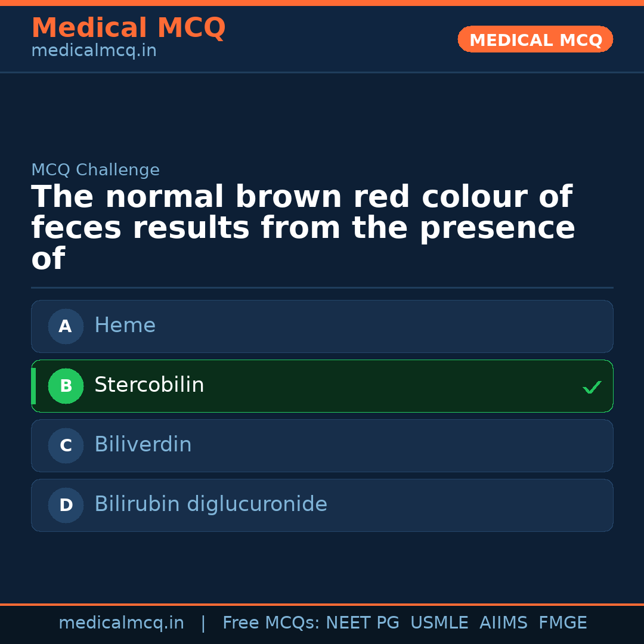The height and width of the screenshot is (644, 644).
Task: Select the Stercobilin answer text
Action: pyautogui.click(x=149, y=385)
